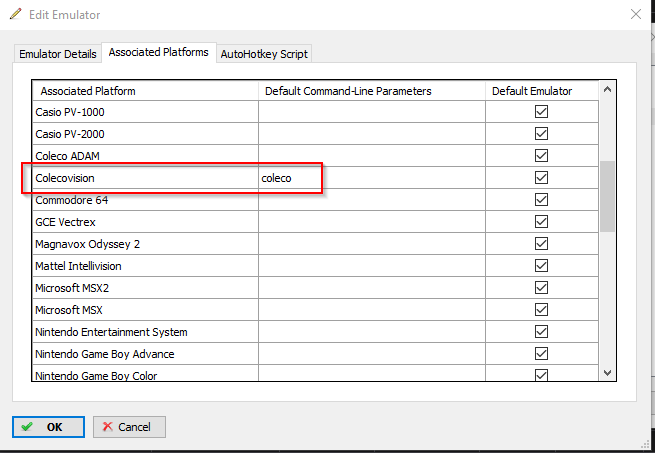Uncheck Default Emulator for Casio PV-2000
Image resolution: width=655 pixels, height=453 pixels.
(x=541, y=134)
